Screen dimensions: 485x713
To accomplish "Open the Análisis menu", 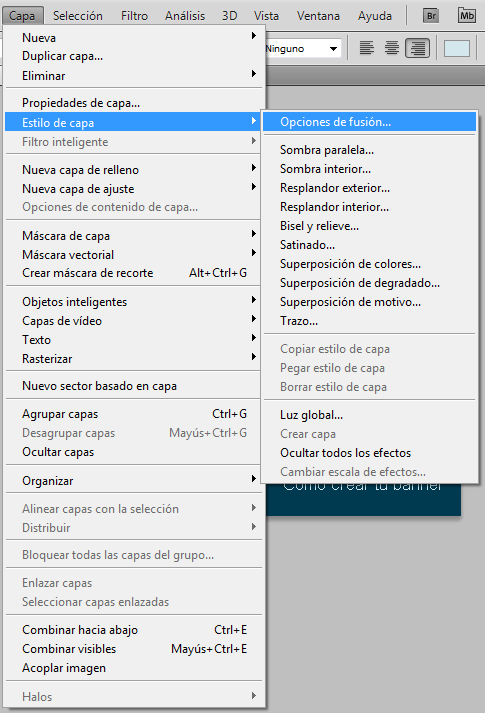I will click(x=185, y=16).
